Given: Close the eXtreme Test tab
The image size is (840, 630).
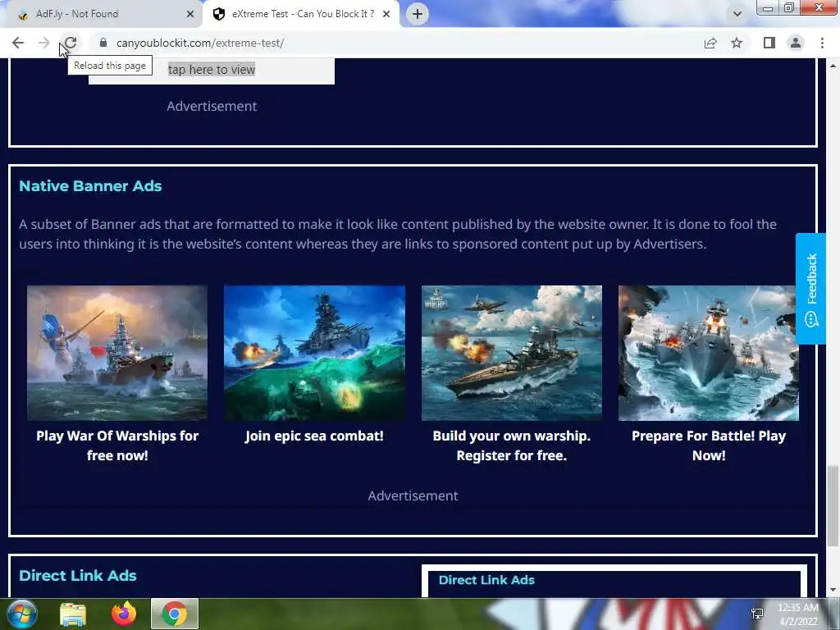Looking at the screenshot, I should [386, 14].
